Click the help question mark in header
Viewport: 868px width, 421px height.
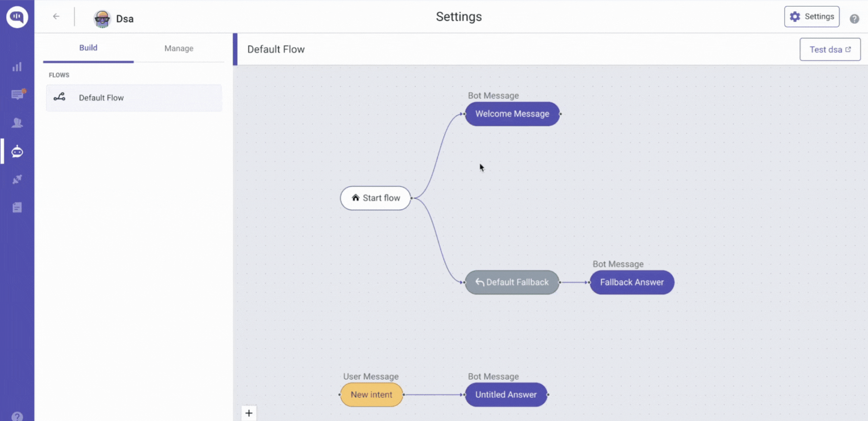[x=854, y=19]
